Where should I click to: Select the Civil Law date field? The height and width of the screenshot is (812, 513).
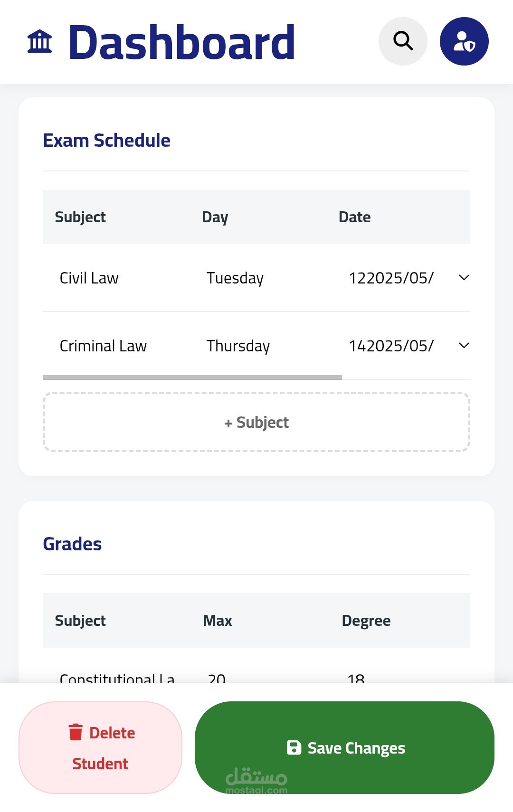coord(391,278)
